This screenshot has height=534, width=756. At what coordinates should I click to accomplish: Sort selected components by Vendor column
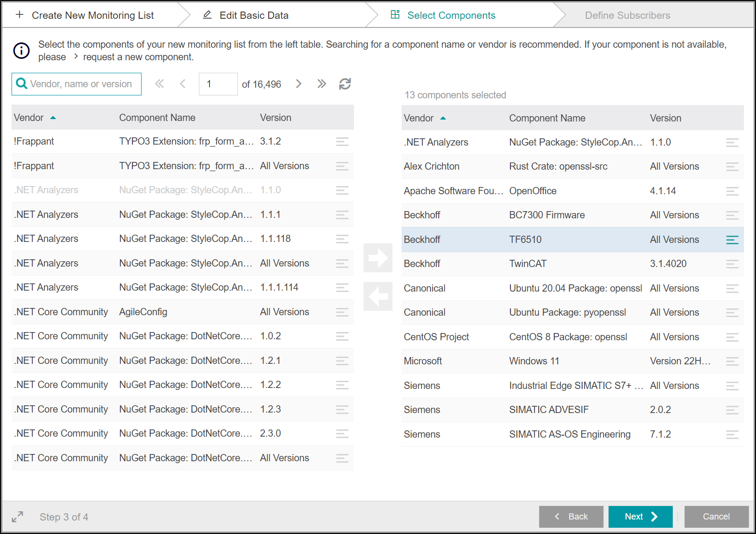425,118
